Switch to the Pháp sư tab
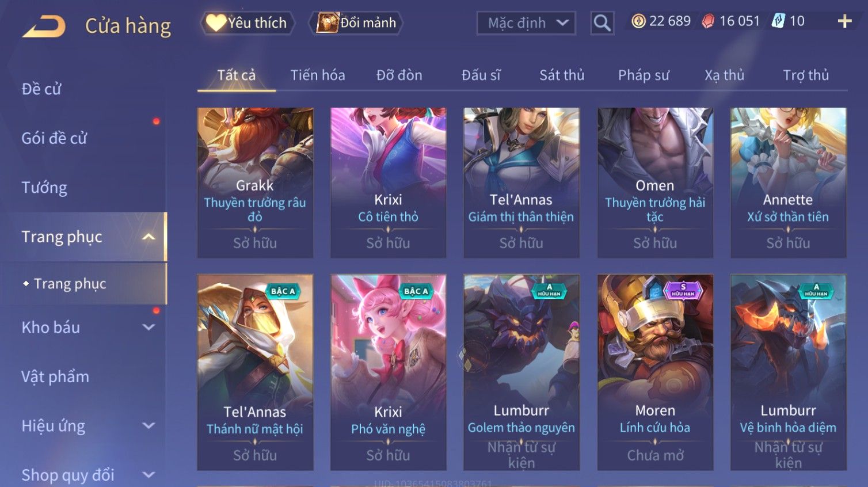The width and height of the screenshot is (868, 487). click(644, 75)
